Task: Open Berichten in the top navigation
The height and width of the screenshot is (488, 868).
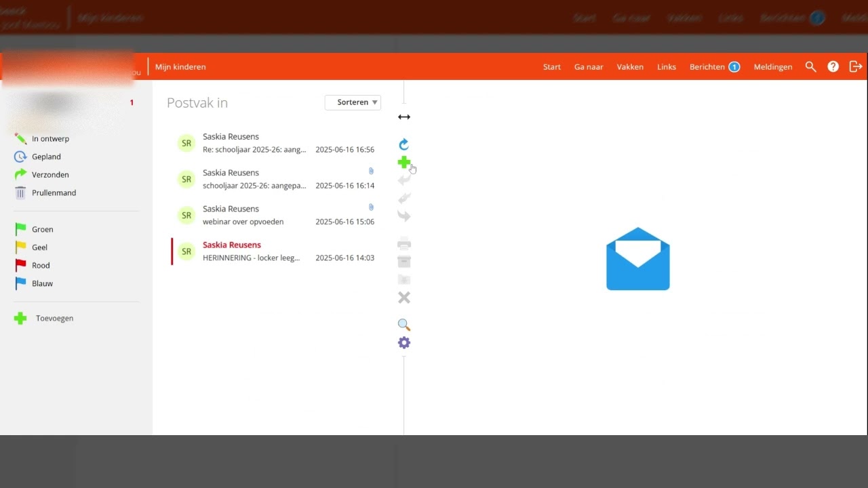Action: tap(715, 67)
